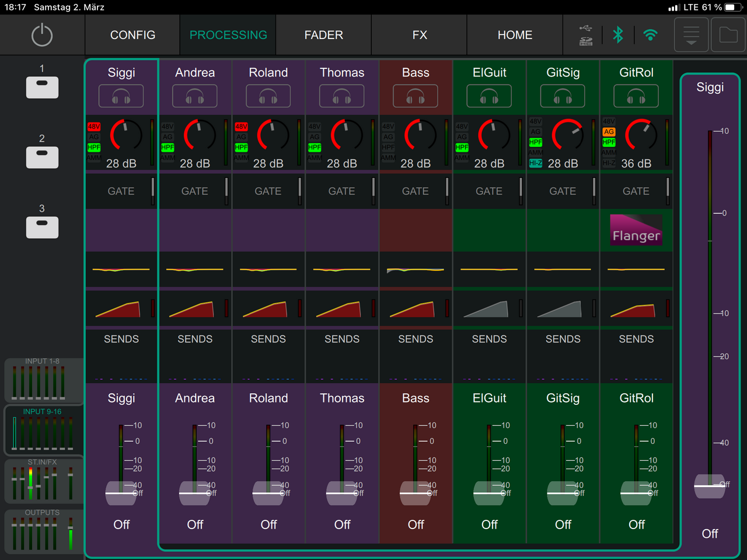Select snapshot button 2 in left sidebar
Image resolution: width=747 pixels, height=560 pixels.
tap(42, 157)
